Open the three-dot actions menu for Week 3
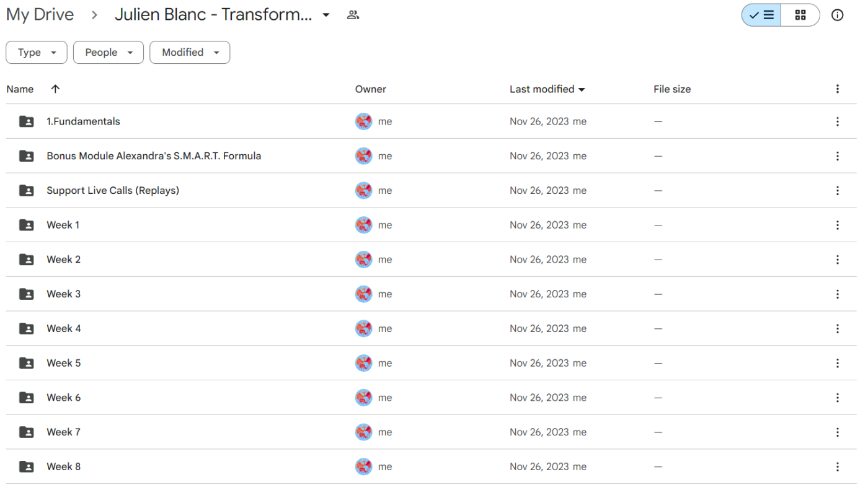This screenshot has height=485, width=868. (838, 294)
